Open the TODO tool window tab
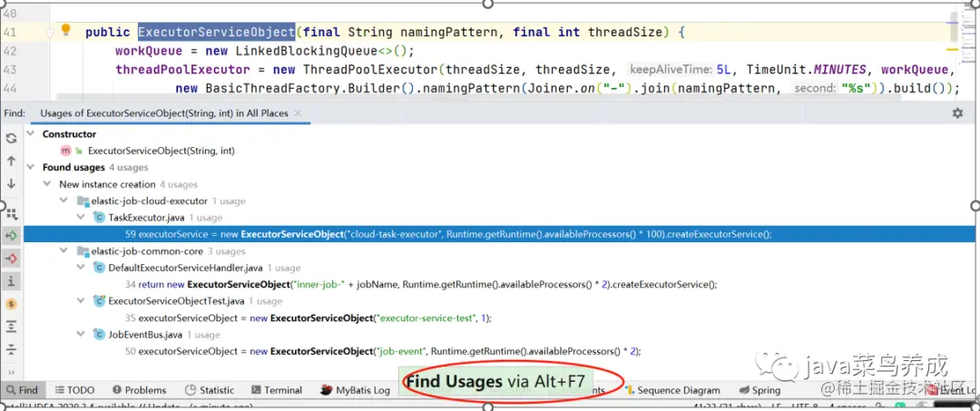The height and width of the screenshot is (411, 980). [74, 390]
